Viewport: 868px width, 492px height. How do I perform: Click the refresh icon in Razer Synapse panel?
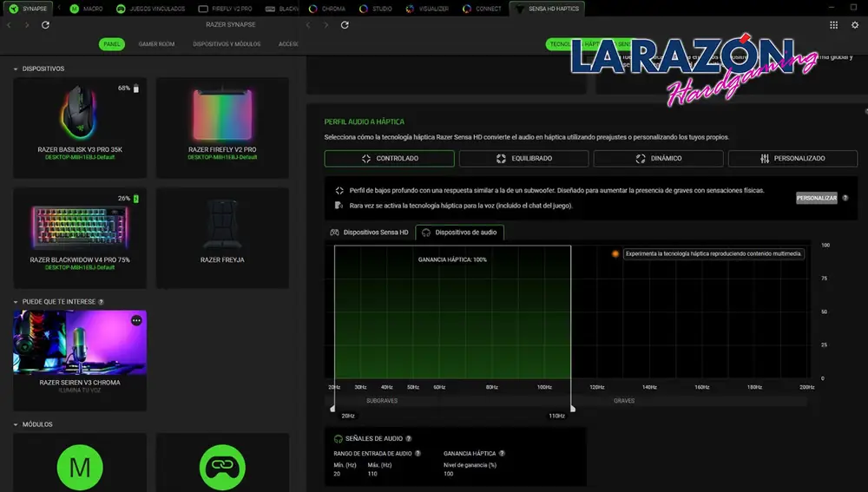tap(45, 25)
